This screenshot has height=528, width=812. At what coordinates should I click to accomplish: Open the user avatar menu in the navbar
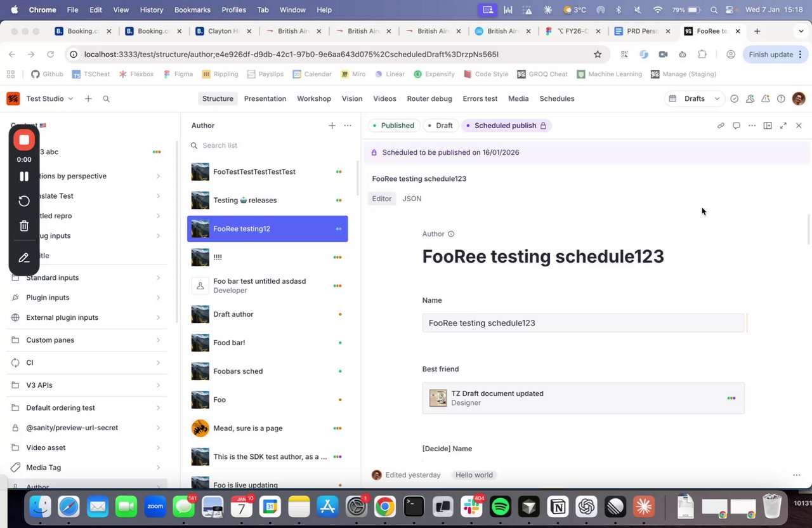click(x=799, y=99)
